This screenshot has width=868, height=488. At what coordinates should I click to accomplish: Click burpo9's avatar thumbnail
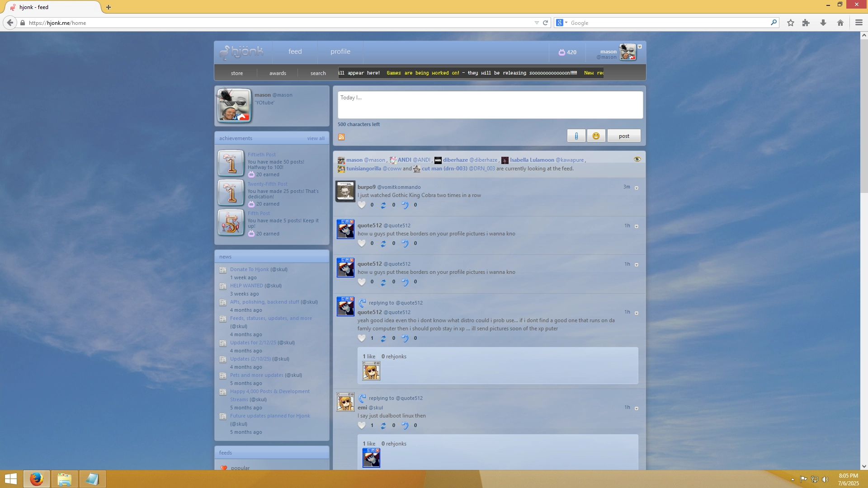point(345,191)
